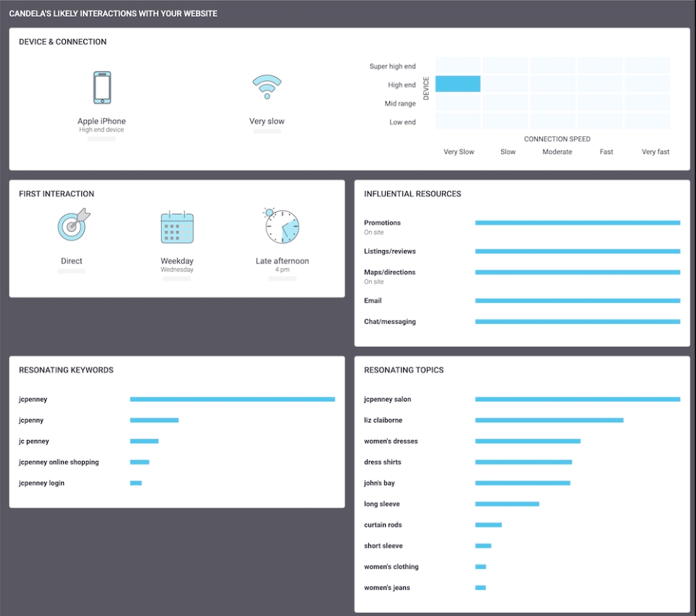Click the Apple iPhone device icon

pos(101,86)
